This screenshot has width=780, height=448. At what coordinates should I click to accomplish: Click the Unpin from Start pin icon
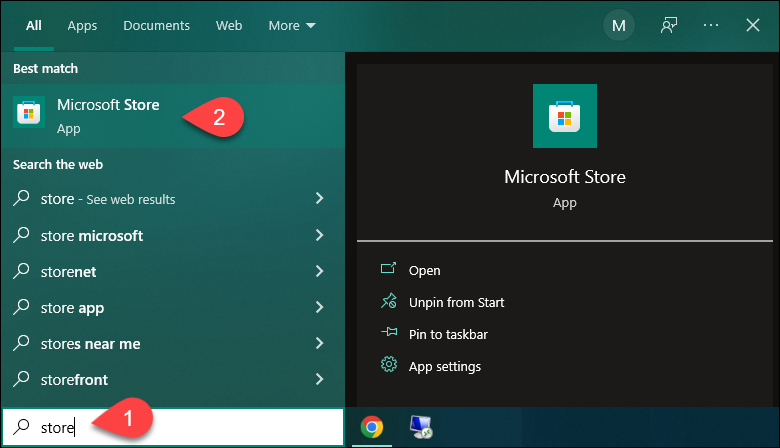[389, 301]
